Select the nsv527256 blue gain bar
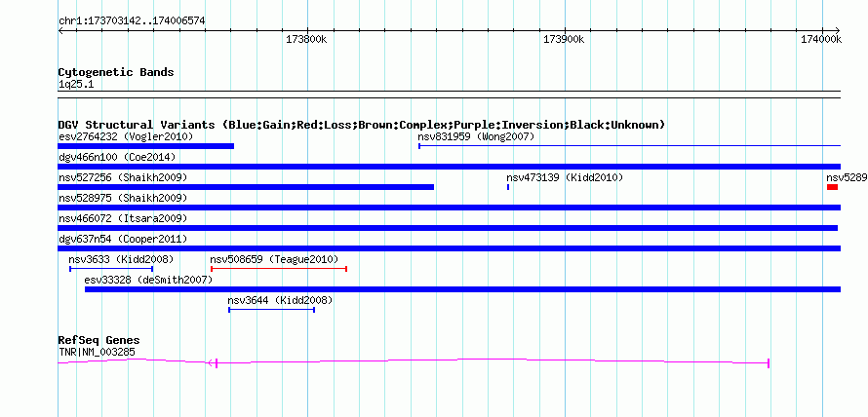The height and width of the screenshot is (417, 868). point(246,187)
